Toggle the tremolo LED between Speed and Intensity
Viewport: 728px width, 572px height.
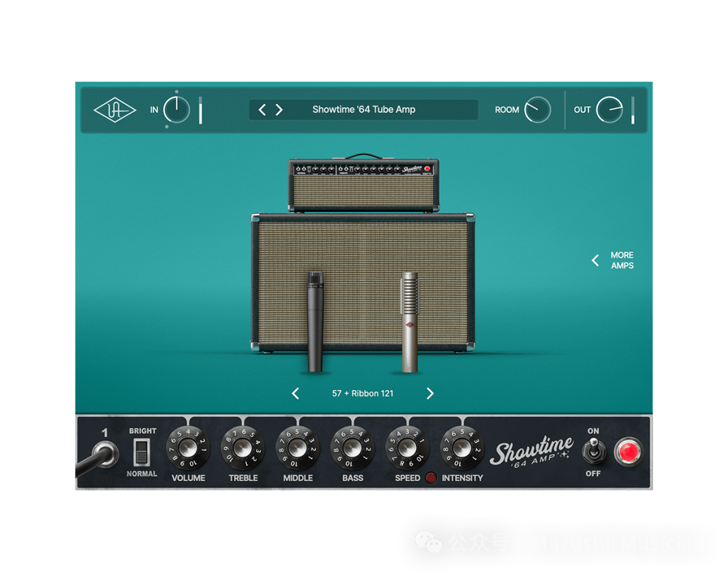click(431, 478)
